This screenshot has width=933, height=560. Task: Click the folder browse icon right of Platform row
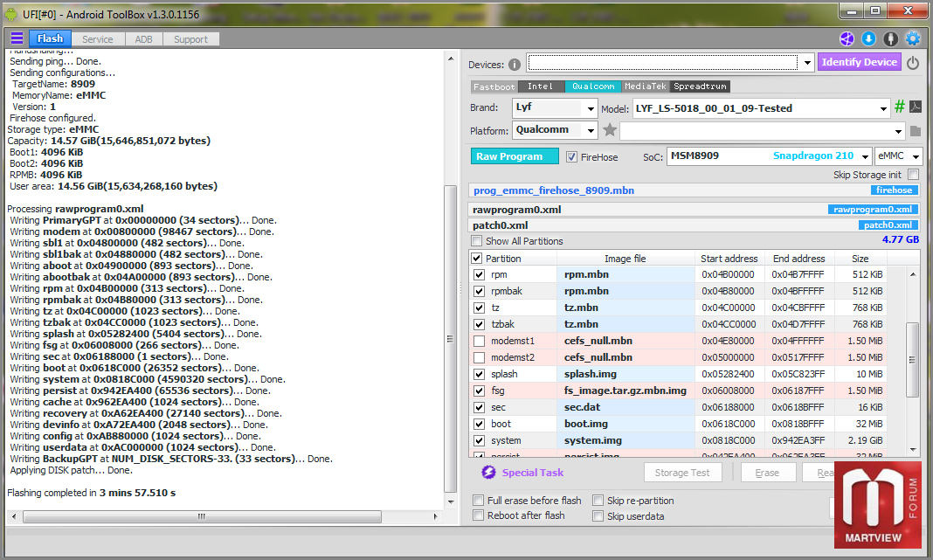(x=916, y=130)
